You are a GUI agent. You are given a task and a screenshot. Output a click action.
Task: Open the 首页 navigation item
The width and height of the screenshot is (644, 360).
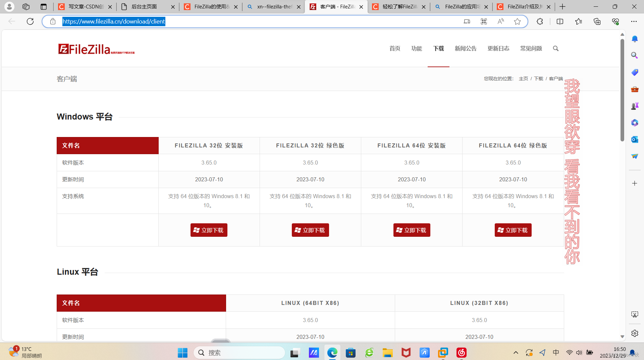pos(395,48)
